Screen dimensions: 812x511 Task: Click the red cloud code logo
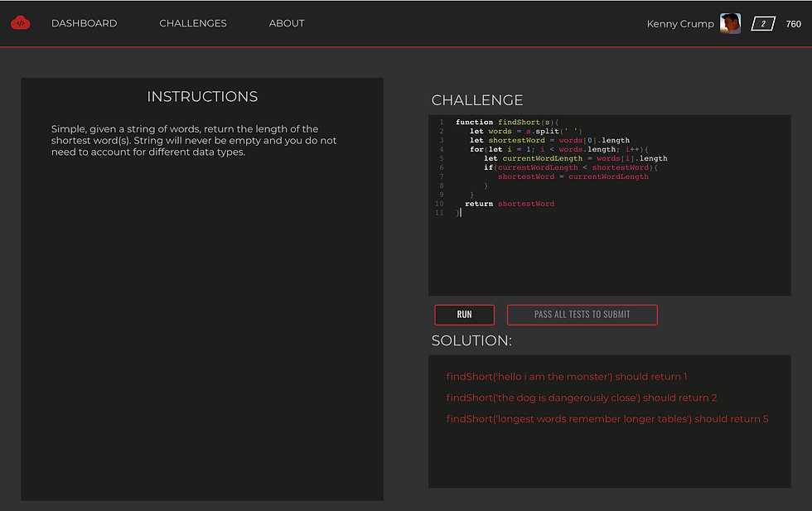pos(20,23)
